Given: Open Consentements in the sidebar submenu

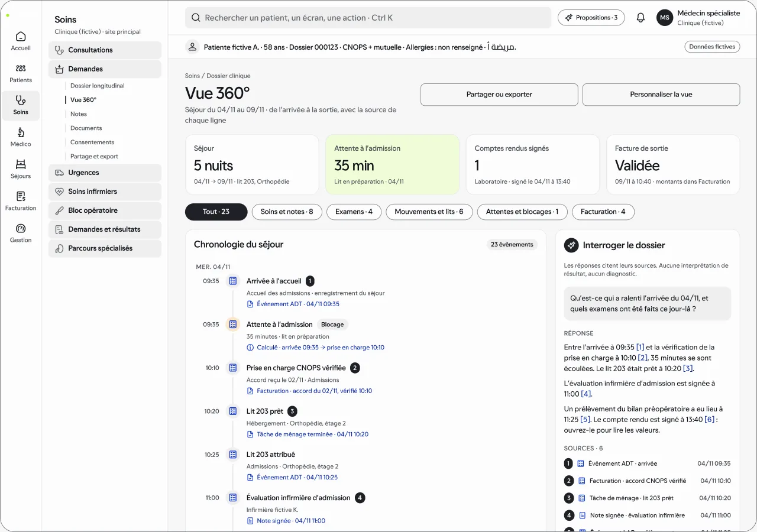Looking at the screenshot, I should coord(92,142).
